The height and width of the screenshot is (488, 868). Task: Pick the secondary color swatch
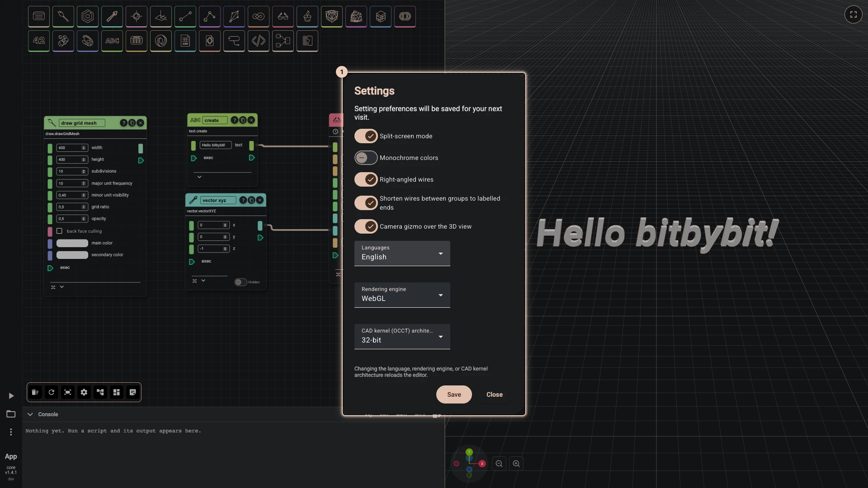pos(72,255)
